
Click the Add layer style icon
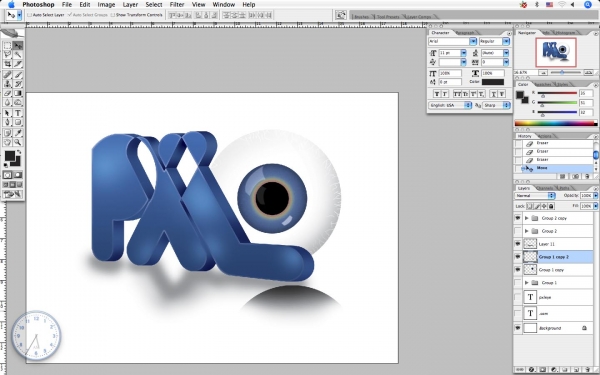point(532,370)
